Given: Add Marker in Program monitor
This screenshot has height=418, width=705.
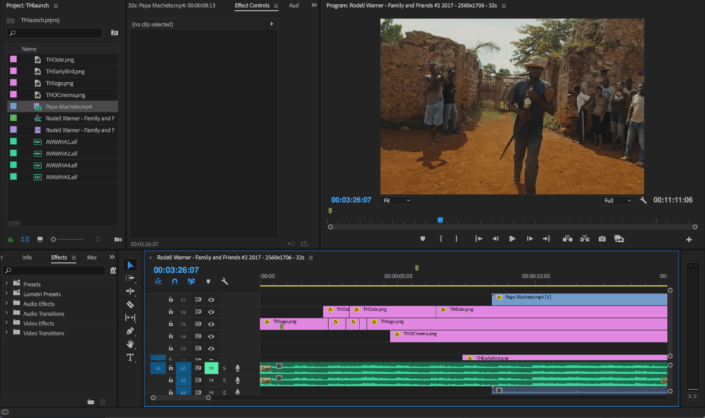Looking at the screenshot, I should (423, 239).
